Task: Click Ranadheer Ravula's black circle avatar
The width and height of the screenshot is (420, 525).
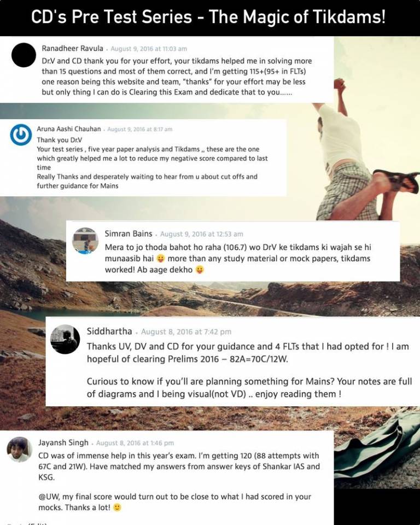Action: click(x=24, y=55)
